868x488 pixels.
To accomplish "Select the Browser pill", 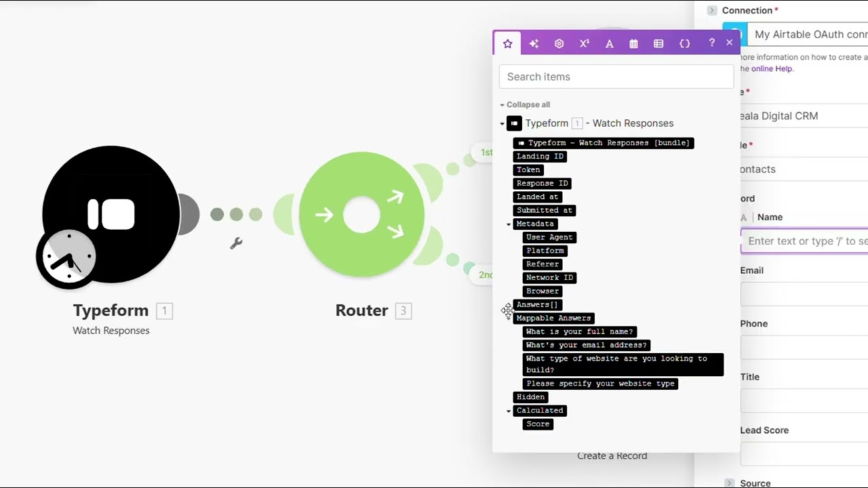I will tap(542, 291).
